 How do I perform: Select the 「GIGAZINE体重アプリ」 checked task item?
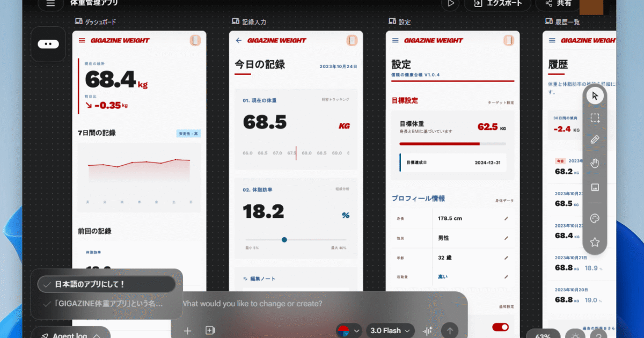click(x=106, y=304)
